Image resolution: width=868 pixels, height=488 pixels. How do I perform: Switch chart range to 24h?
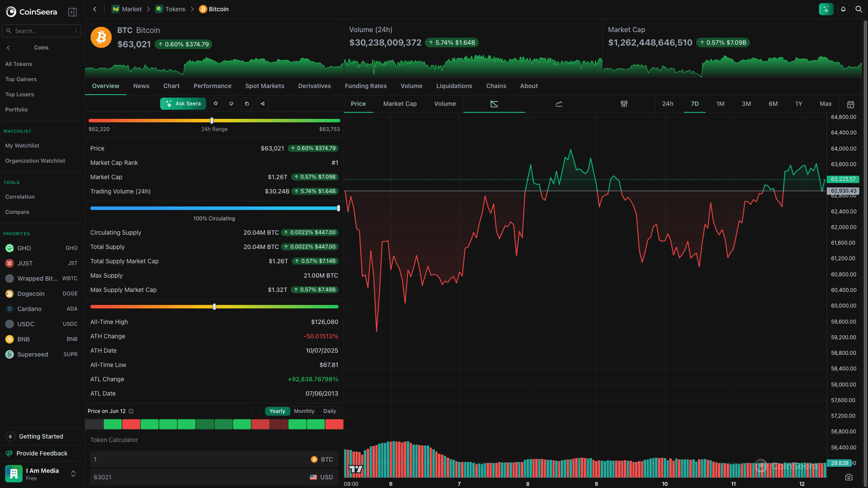pyautogui.click(x=668, y=104)
